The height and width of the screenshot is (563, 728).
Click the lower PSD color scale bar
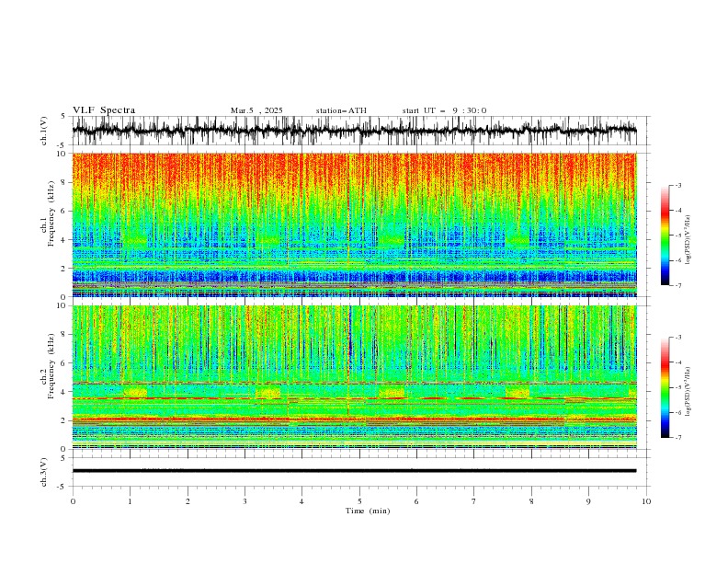pos(665,387)
